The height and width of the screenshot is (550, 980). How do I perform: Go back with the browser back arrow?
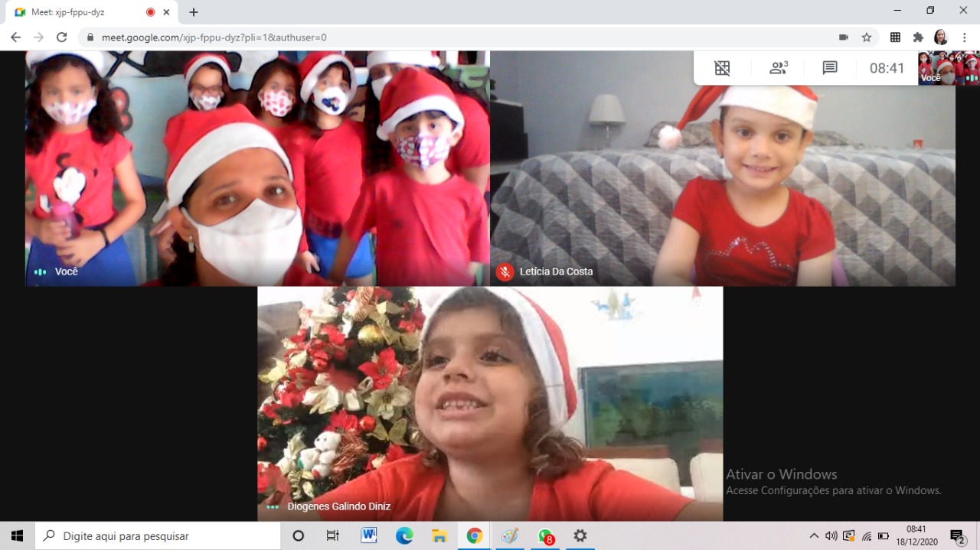coord(15,37)
